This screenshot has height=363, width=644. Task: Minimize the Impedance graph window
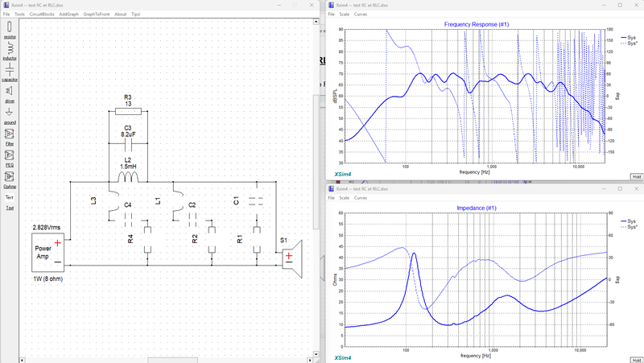[605, 188]
